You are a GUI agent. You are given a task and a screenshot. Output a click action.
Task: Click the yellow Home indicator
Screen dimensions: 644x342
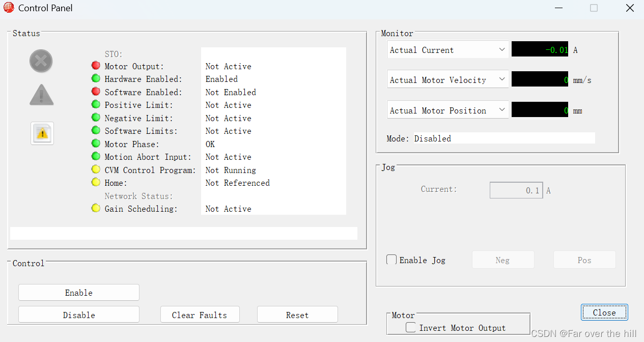click(96, 182)
